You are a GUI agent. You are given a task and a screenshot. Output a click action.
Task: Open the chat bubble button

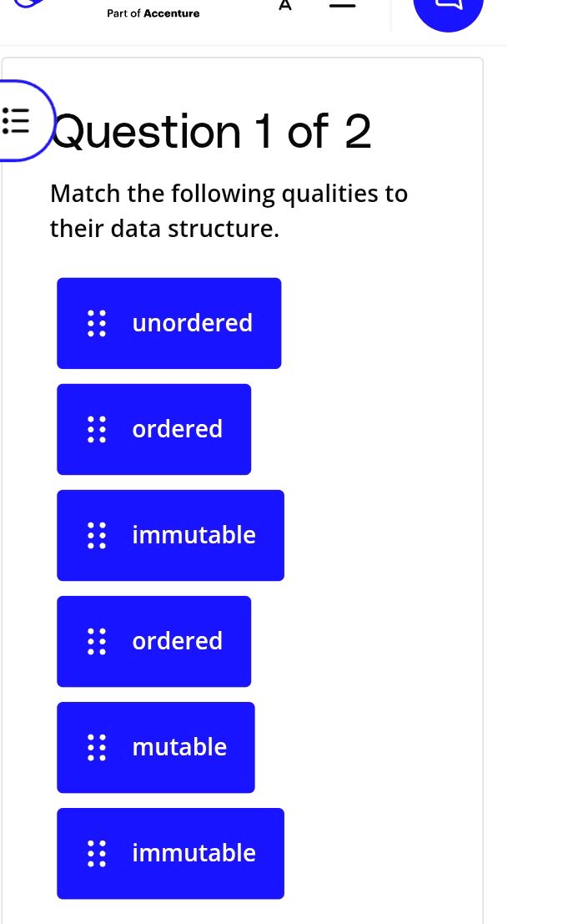[x=448, y=8]
